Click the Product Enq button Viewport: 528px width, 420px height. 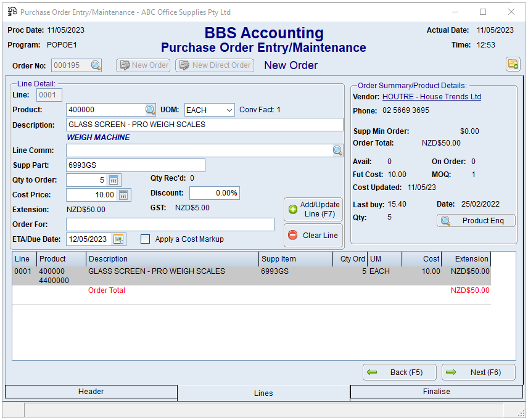(x=476, y=221)
